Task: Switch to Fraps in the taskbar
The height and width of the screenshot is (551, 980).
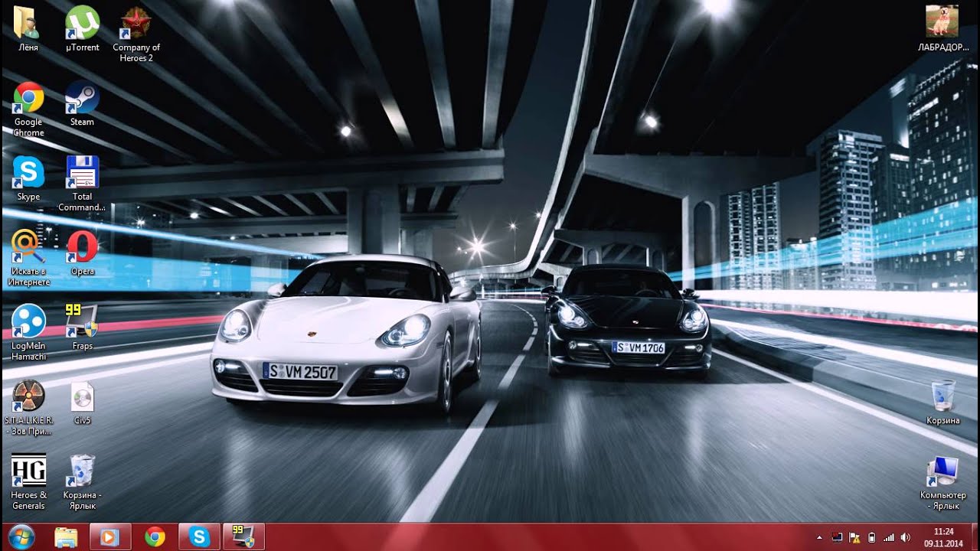Action: pyautogui.click(x=243, y=536)
